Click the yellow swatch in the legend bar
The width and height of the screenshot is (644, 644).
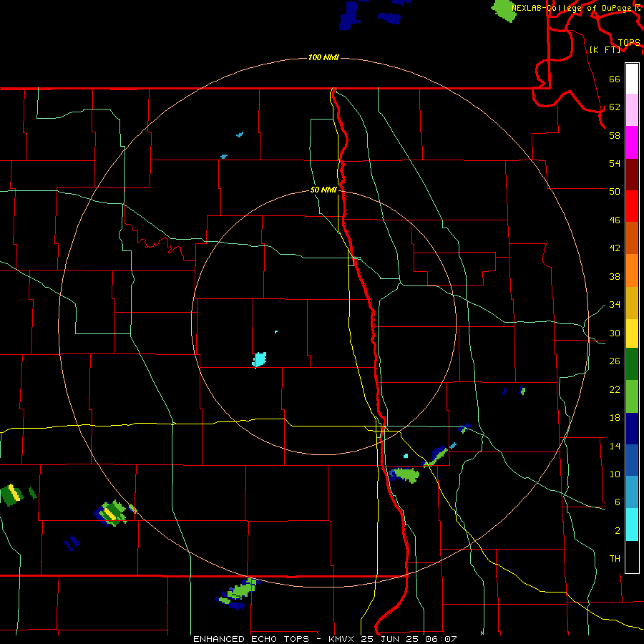point(632,333)
